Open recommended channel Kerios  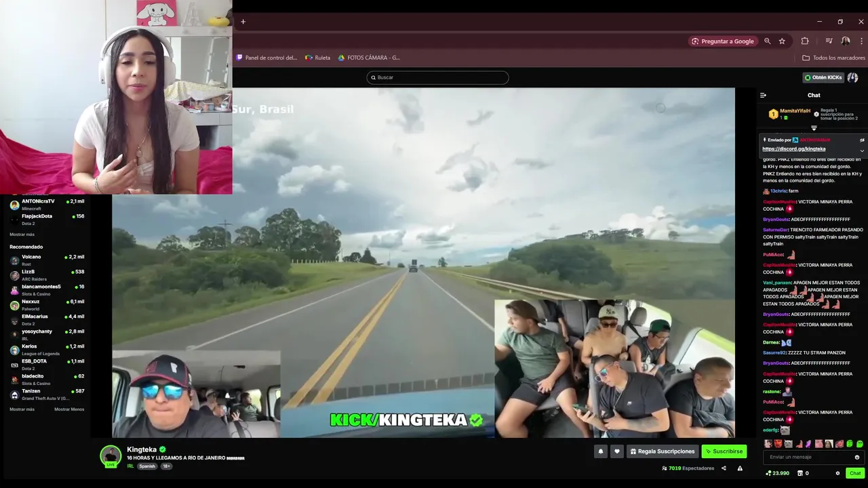47,349
